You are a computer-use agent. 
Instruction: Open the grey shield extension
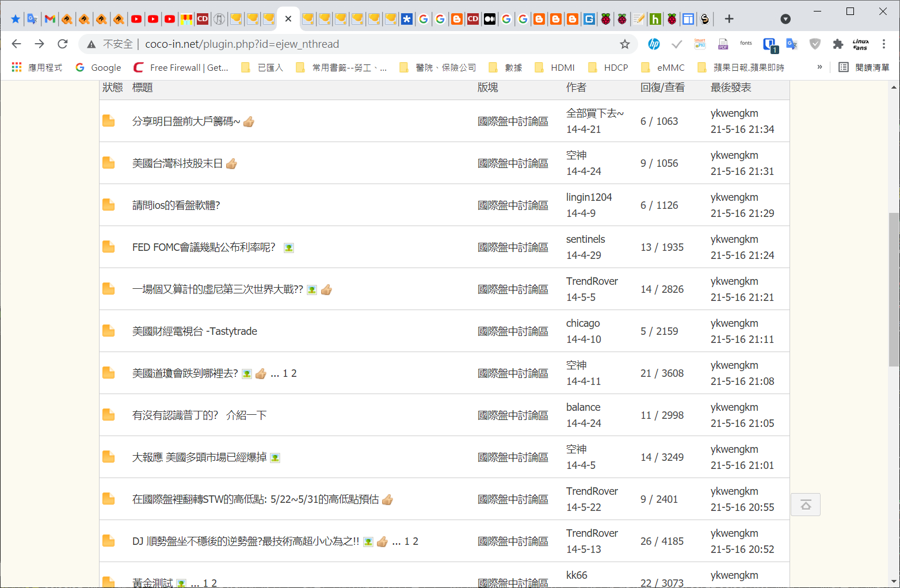click(x=815, y=44)
